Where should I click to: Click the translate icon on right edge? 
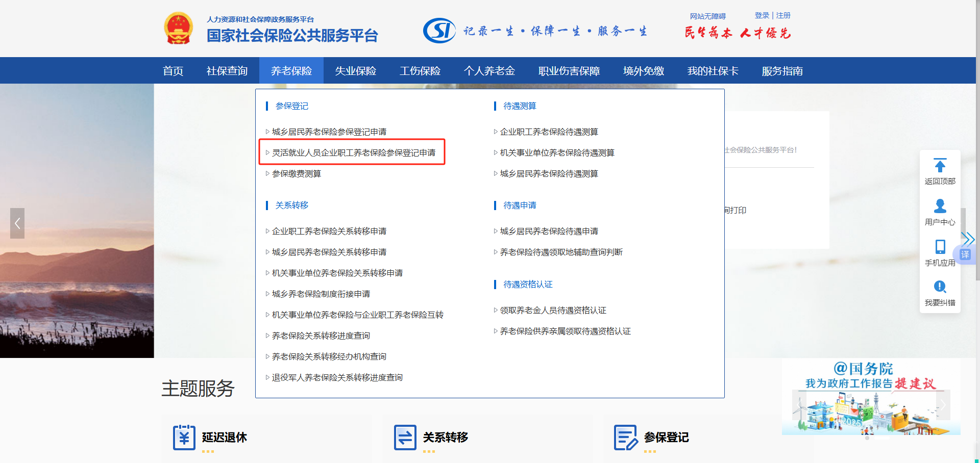click(x=965, y=254)
